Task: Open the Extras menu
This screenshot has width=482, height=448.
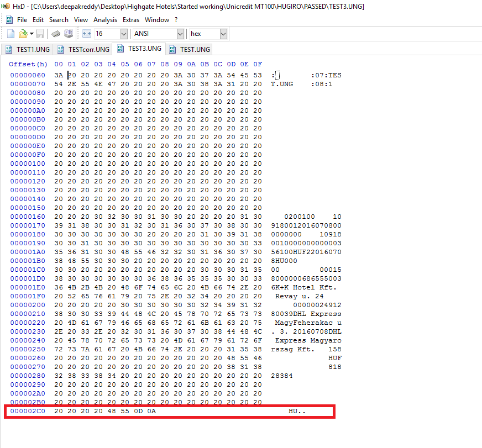Action: 131,19
